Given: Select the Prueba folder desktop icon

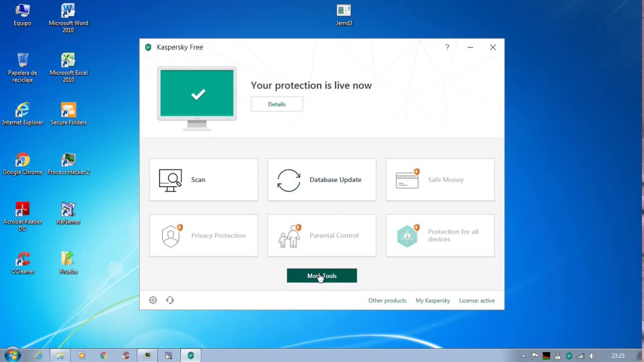Looking at the screenshot, I should click(x=68, y=263).
